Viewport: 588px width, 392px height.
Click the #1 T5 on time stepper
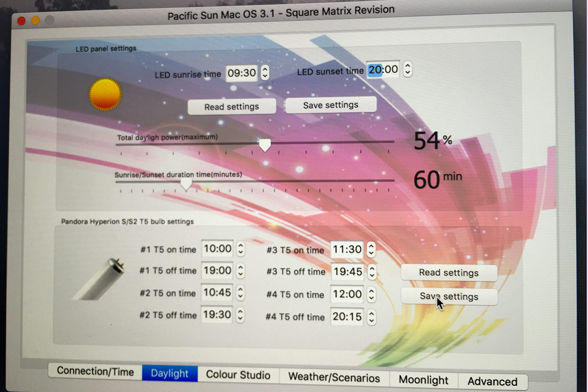pyautogui.click(x=240, y=249)
